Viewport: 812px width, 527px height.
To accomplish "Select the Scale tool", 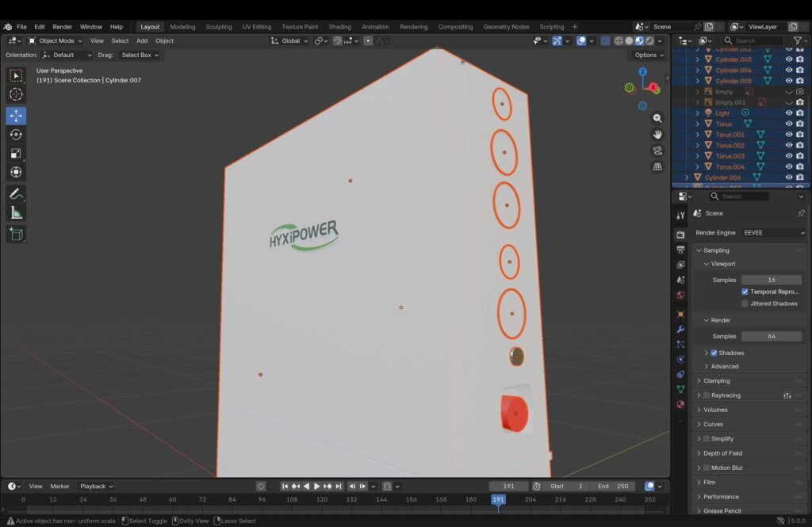I will 16,154.
